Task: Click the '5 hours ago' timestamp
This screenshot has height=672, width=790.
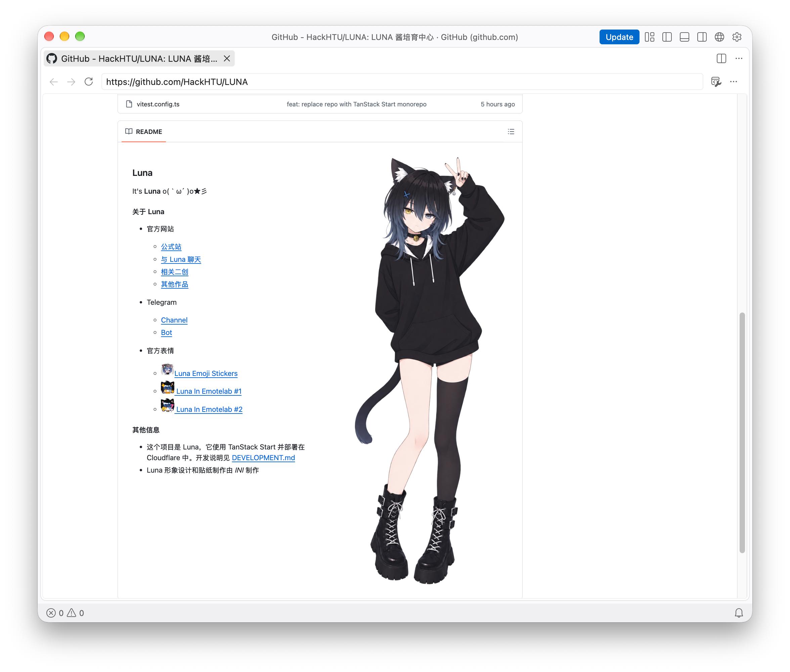Action: point(497,104)
